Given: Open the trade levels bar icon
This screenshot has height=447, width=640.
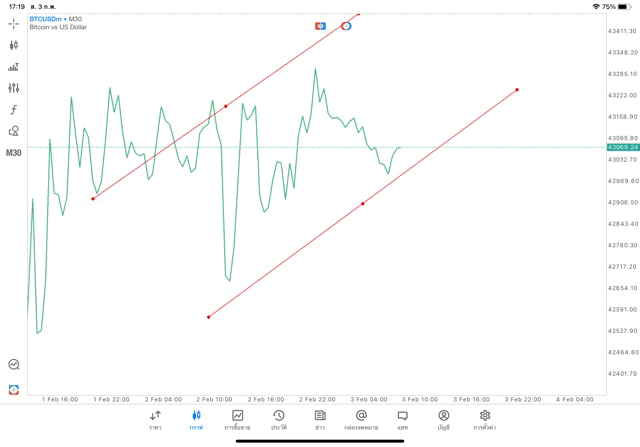Looking at the screenshot, I should tap(14, 67).
